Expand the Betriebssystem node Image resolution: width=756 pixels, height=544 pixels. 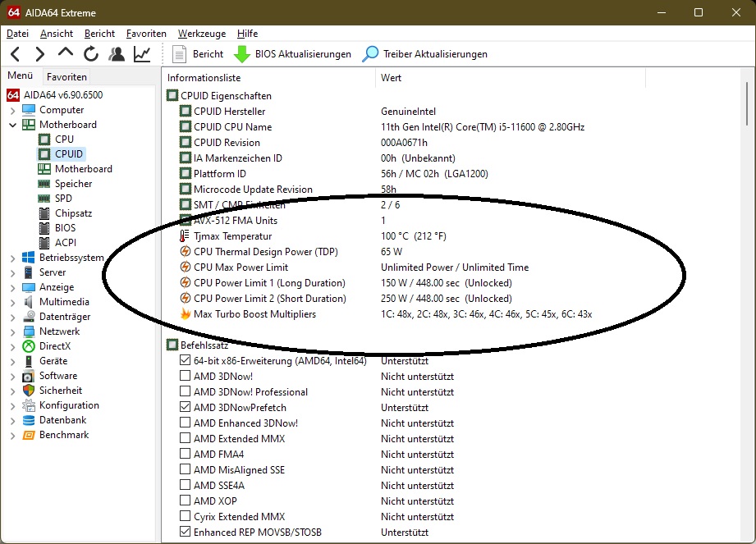[12, 258]
